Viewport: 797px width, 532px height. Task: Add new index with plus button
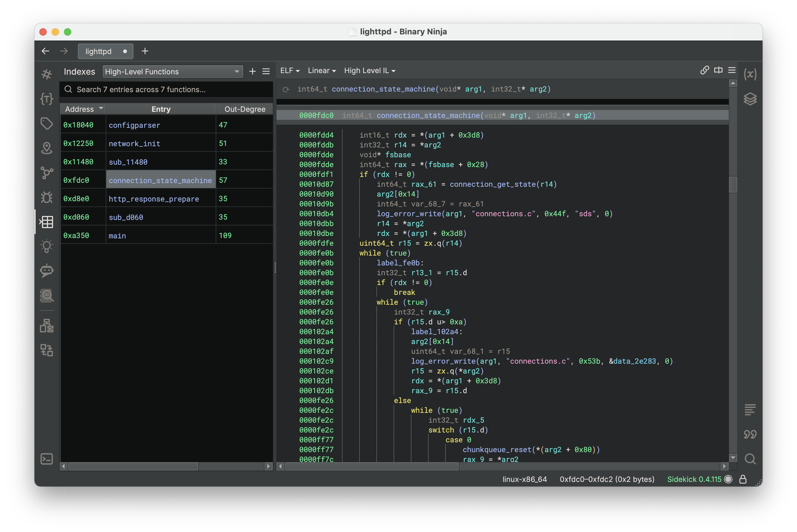pyautogui.click(x=253, y=71)
